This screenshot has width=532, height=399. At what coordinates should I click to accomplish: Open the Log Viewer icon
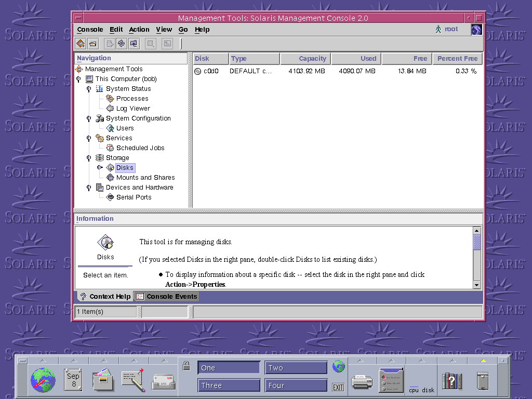pos(110,108)
